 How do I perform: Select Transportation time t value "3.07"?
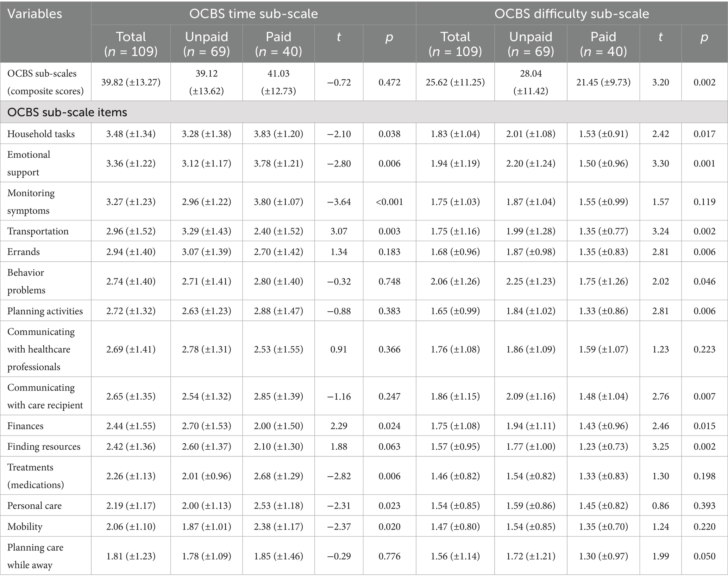(x=339, y=231)
